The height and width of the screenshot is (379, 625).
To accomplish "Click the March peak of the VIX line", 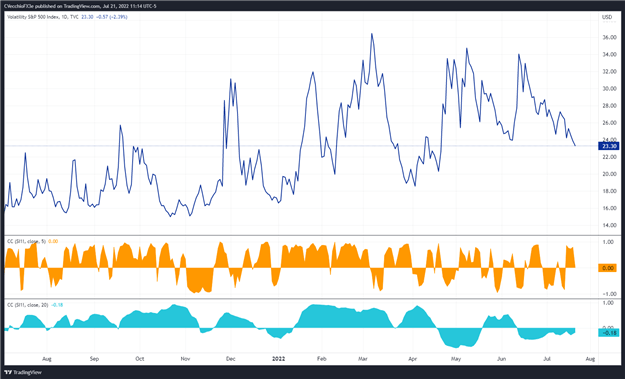I will coord(371,34).
